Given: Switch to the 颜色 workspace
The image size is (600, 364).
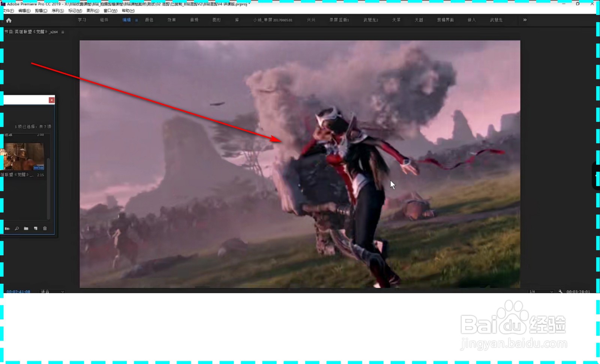Looking at the screenshot, I should [x=149, y=20].
